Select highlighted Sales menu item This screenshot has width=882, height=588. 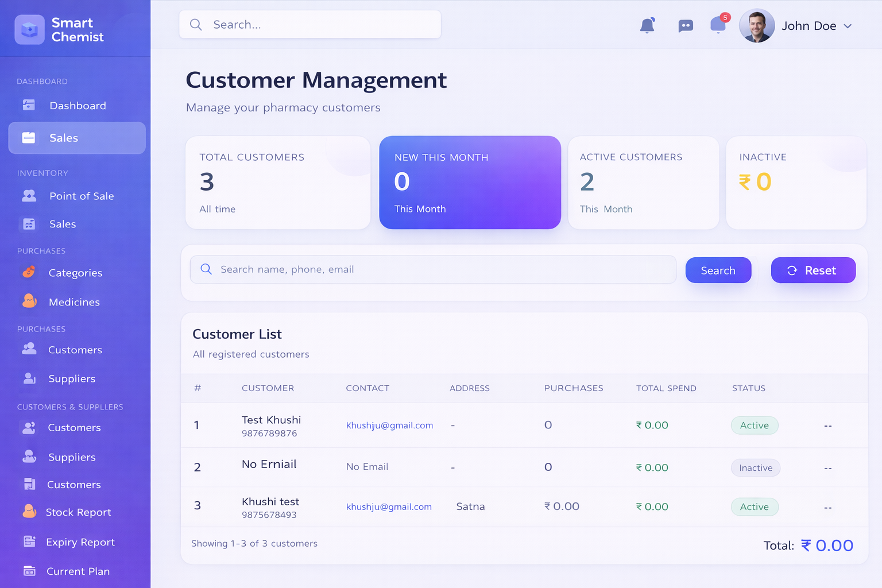[77, 138]
